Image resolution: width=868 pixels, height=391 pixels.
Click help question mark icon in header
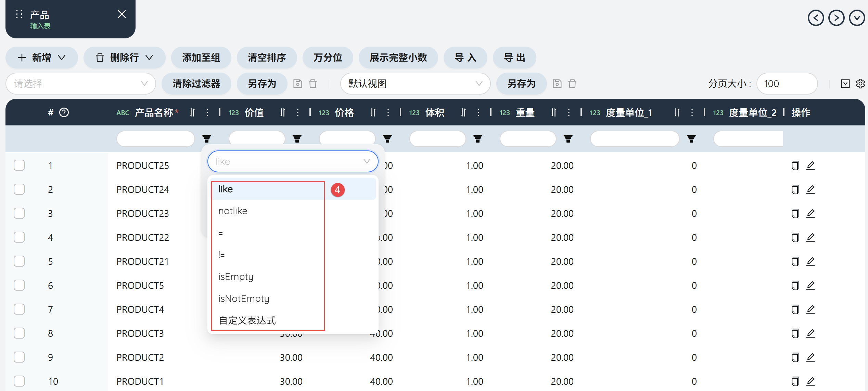(64, 112)
